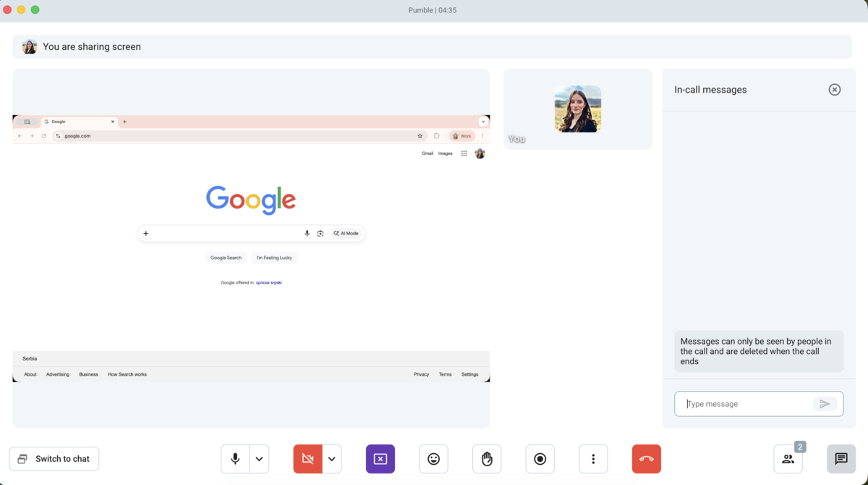Hang up with red end call button
The width and height of the screenshot is (868, 485).
point(646,459)
